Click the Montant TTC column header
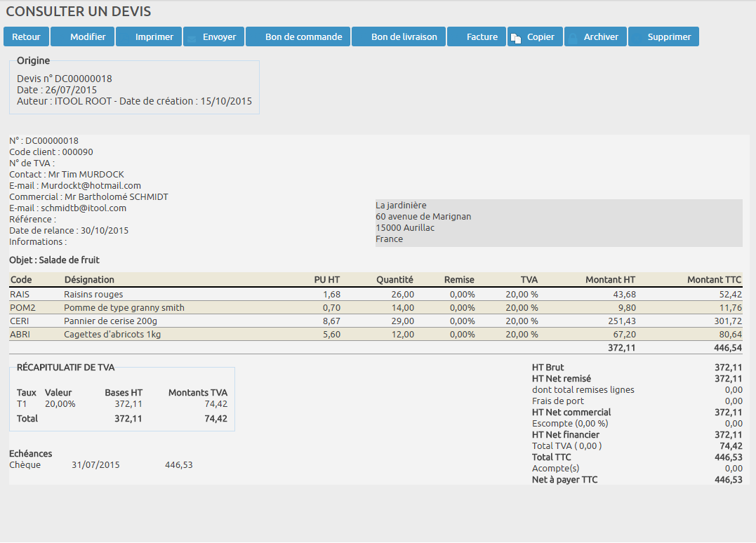This screenshot has height=543, width=756. (x=714, y=280)
